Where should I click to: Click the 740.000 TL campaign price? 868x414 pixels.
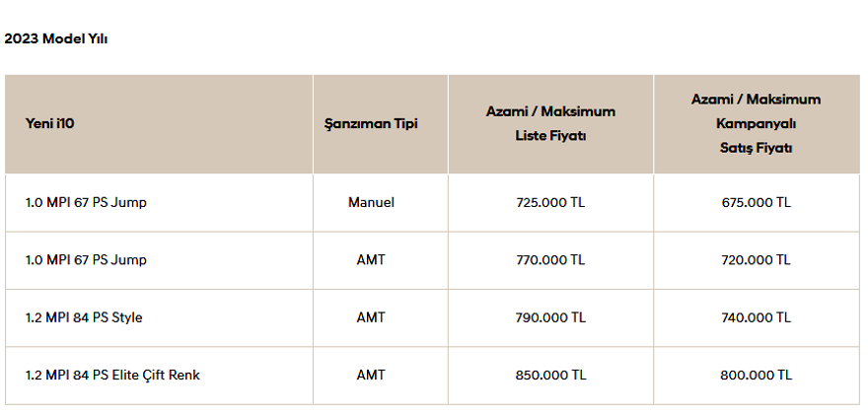(756, 317)
